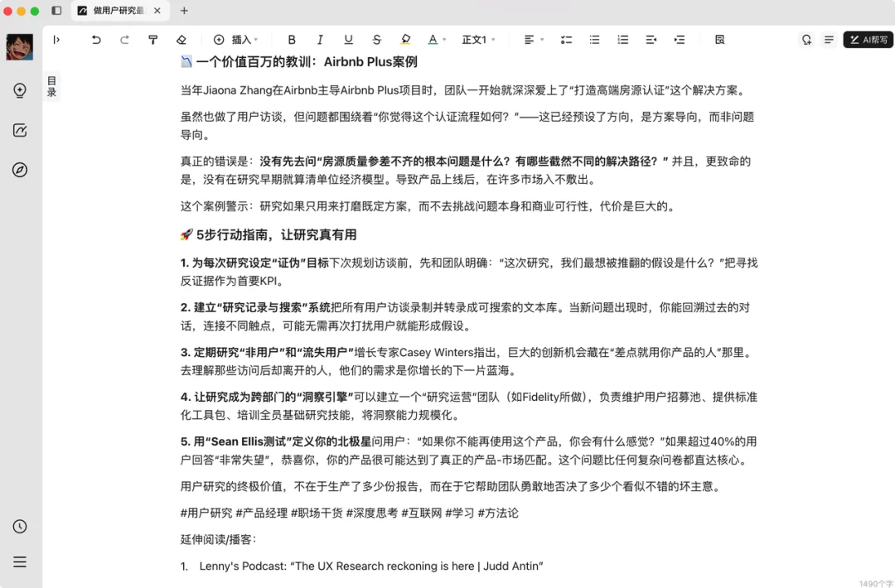The height and width of the screenshot is (588, 895).
Task: Redo the last edit
Action: point(124,39)
